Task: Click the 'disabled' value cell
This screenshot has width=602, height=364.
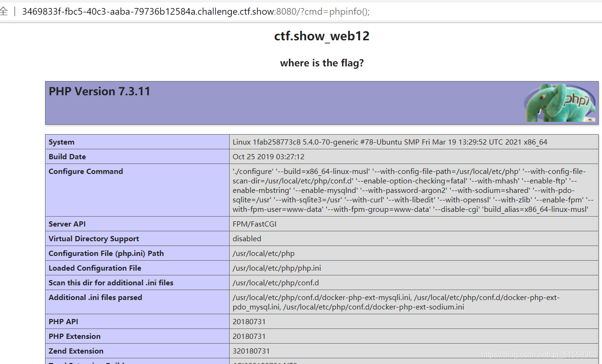Action: pyautogui.click(x=414, y=239)
